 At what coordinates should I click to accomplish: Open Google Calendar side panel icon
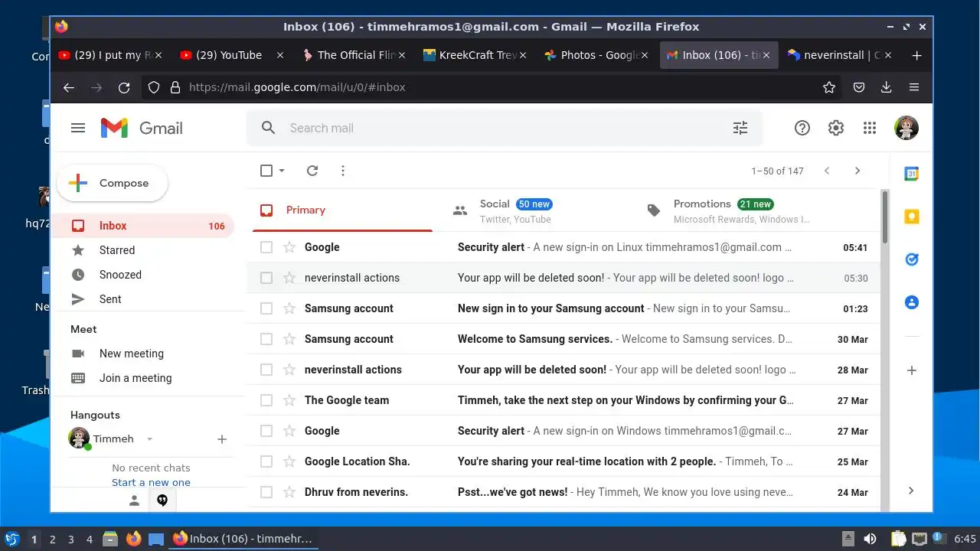(x=911, y=174)
